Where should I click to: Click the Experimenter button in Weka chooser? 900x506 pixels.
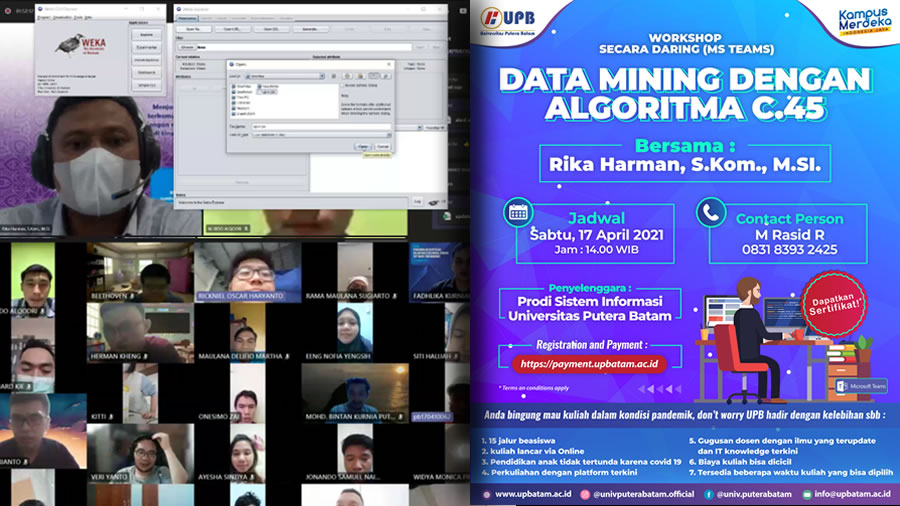(146, 46)
